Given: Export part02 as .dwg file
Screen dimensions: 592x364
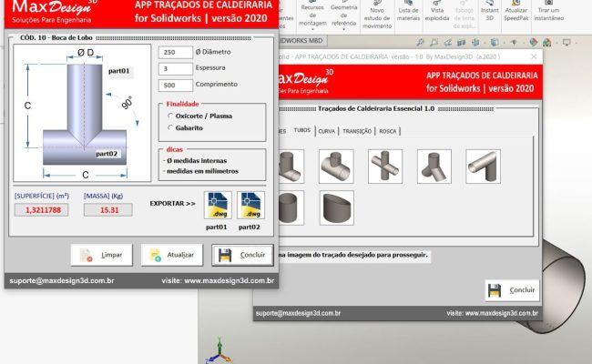Looking at the screenshot, I should coord(250,207).
